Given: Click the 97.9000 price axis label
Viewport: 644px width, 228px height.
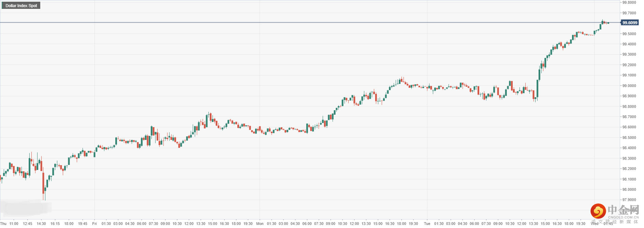Looking at the screenshot, I should [629, 200].
